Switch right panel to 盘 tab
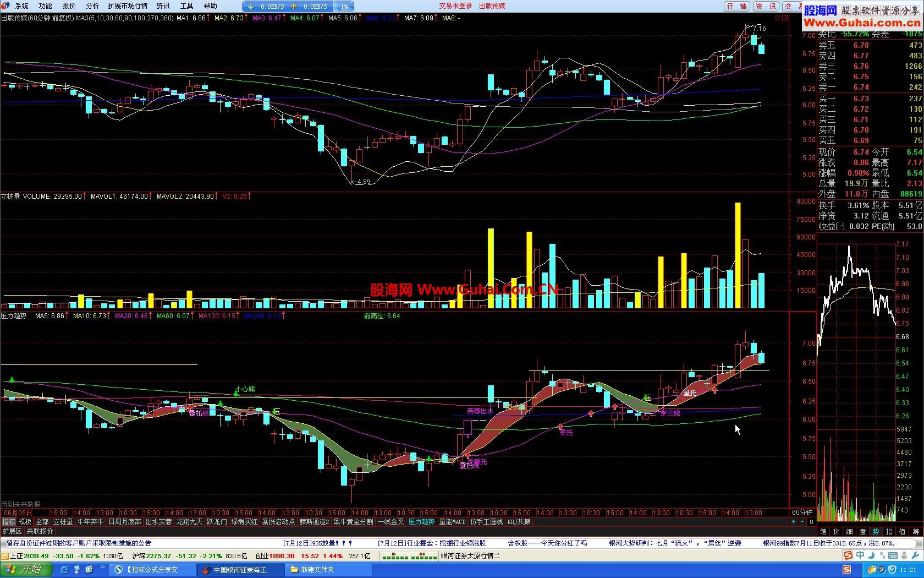 pos(862,532)
